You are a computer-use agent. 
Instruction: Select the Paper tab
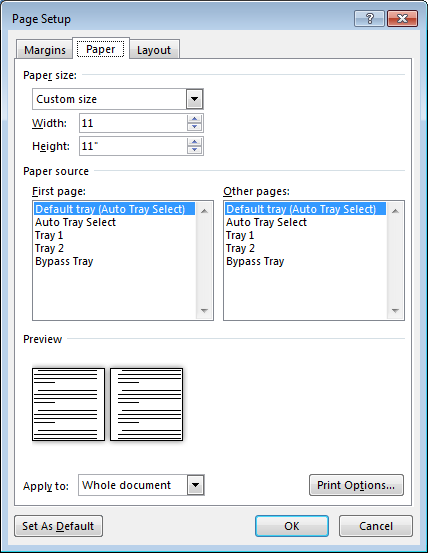pos(101,49)
